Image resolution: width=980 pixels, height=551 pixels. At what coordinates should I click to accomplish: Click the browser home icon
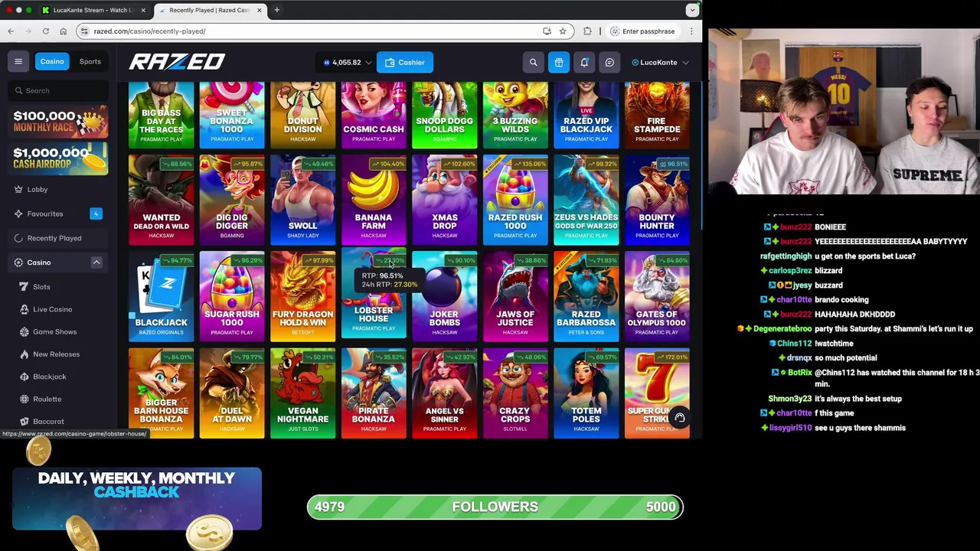[x=64, y=31]
